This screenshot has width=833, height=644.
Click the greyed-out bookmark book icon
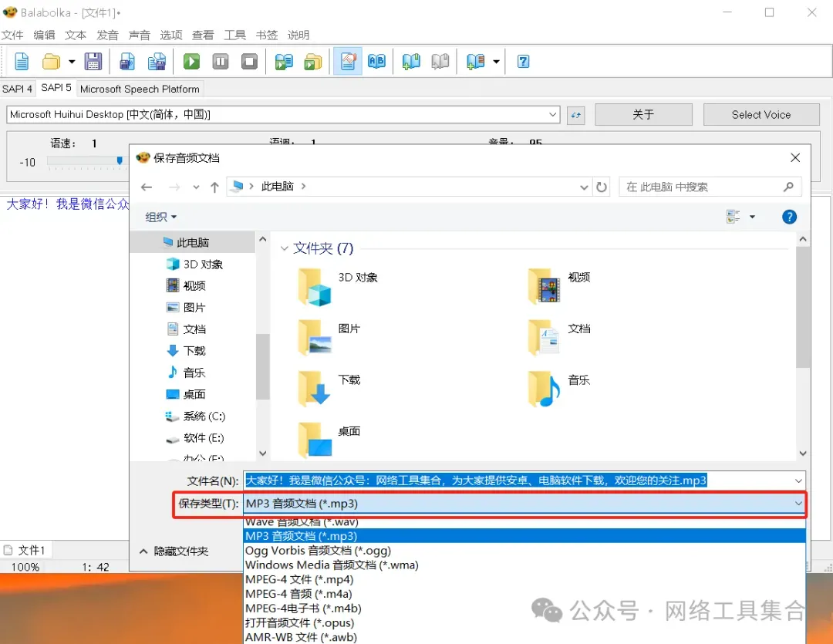(x=440, y=61)
